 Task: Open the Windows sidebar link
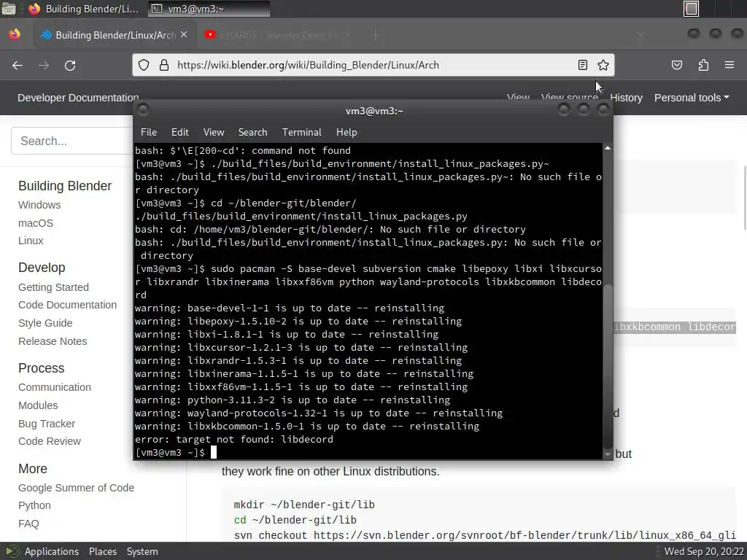click(x=39, y=205)
